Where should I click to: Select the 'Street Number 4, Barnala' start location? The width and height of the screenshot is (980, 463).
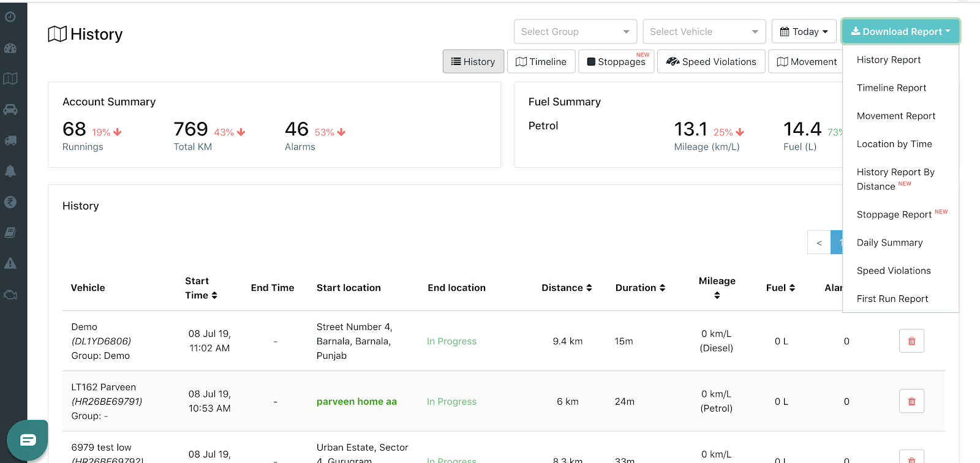[355, 341]
